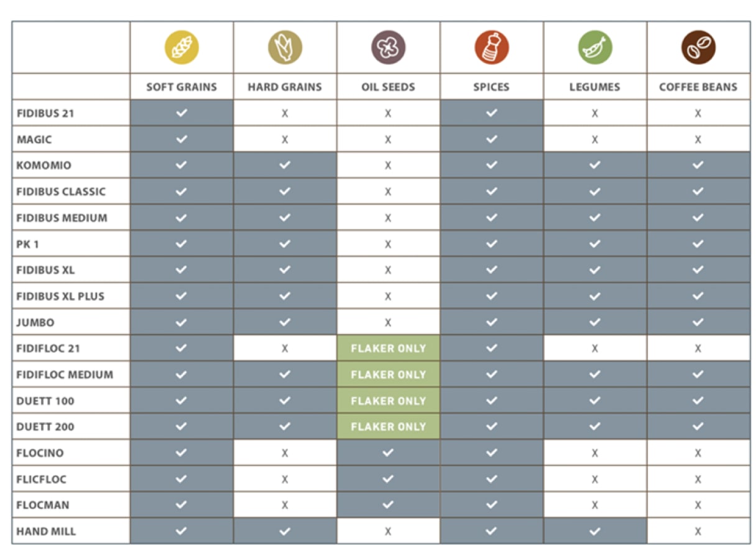Viewport: 756px width, 545px height.
Task: Click the Magic Hard Grains X mark
Action: pyautogui.click(x=285, y=139)
